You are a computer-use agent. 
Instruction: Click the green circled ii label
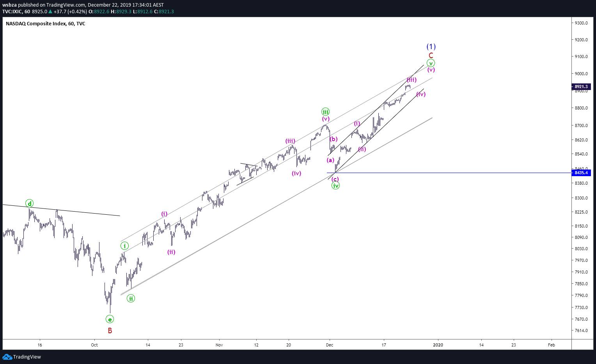click(x=131, y=299)
